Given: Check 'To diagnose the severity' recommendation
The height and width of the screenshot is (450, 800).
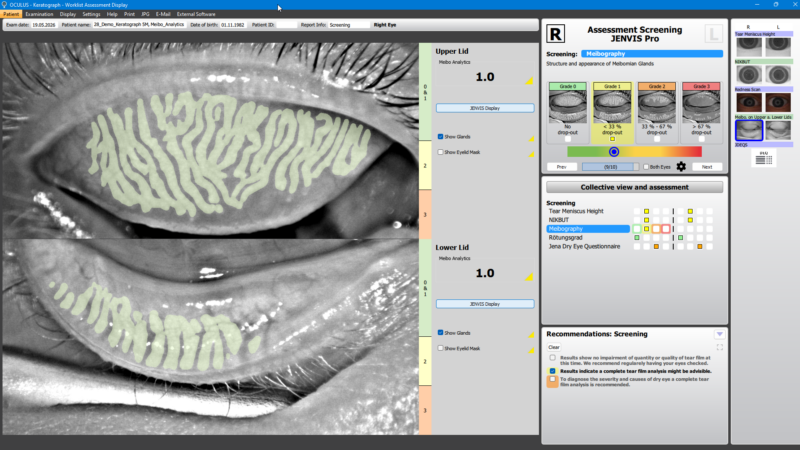Looking at the screenshot, I should coord(553,380).
